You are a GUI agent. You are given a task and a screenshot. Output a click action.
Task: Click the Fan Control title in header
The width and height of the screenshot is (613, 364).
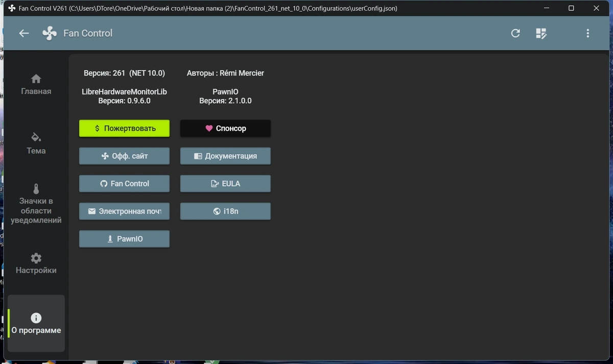88,33
